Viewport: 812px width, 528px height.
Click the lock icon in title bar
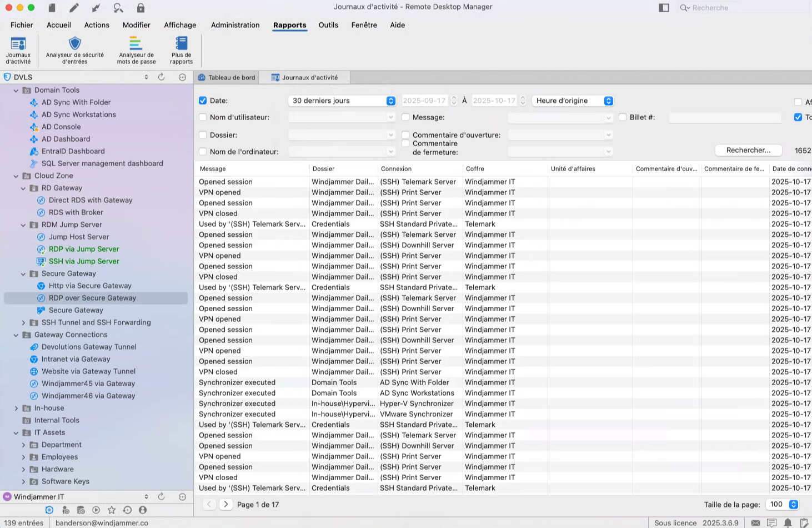tap(141, 8)
